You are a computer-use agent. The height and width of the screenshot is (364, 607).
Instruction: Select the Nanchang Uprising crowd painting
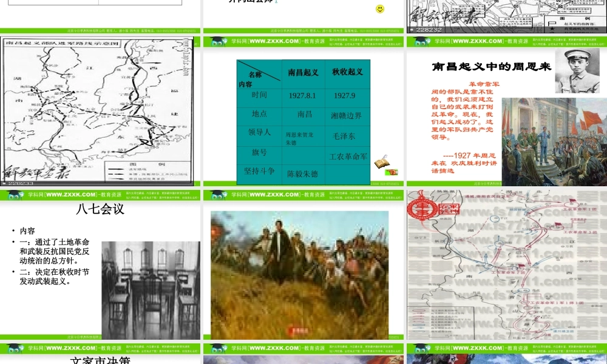click(554, 141)
